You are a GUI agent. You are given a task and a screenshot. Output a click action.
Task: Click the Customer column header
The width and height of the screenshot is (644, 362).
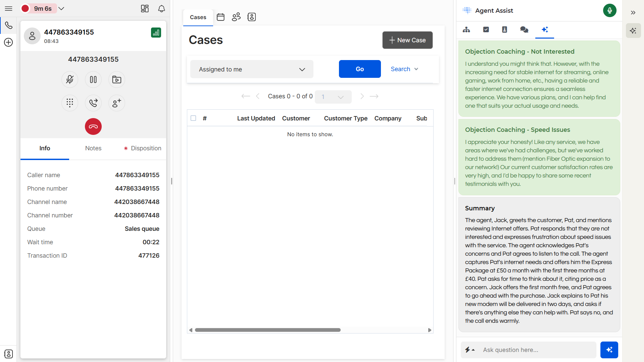[296, 118]
